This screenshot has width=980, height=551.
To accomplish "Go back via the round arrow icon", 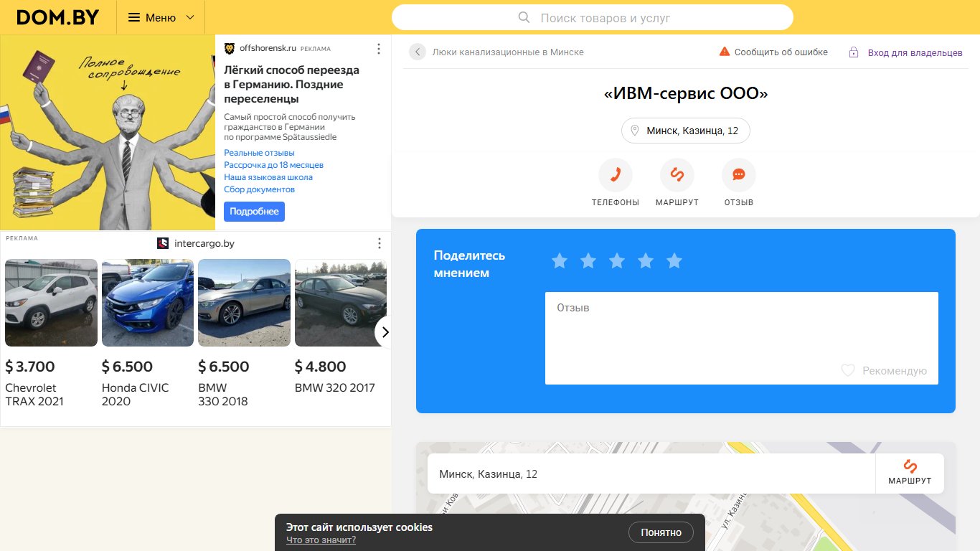I will (418, 52).
